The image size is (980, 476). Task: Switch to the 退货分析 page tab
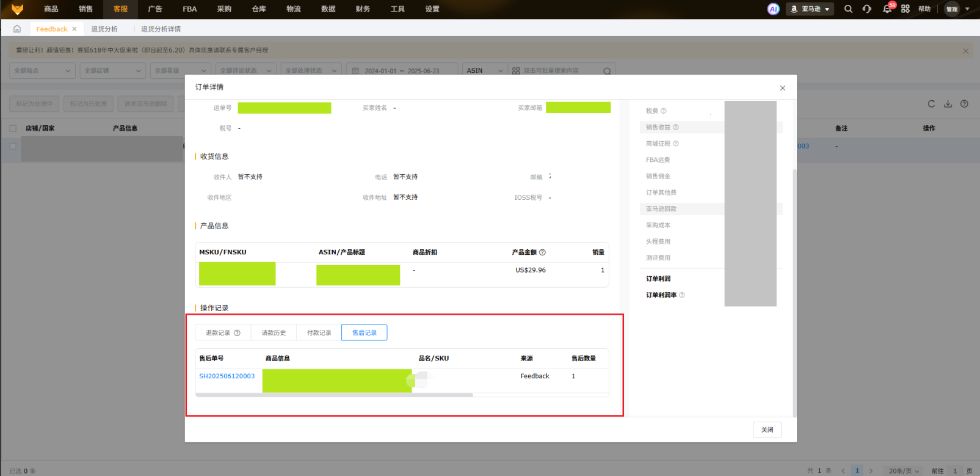(104, 29)
